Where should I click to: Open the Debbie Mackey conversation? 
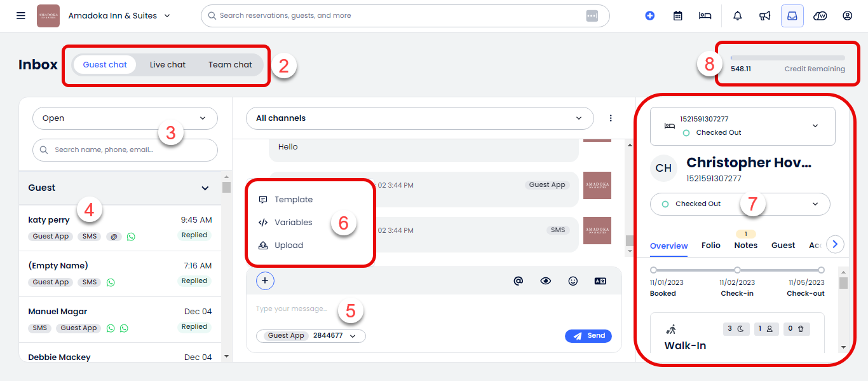pyautogui.click(x=120, y=352)
